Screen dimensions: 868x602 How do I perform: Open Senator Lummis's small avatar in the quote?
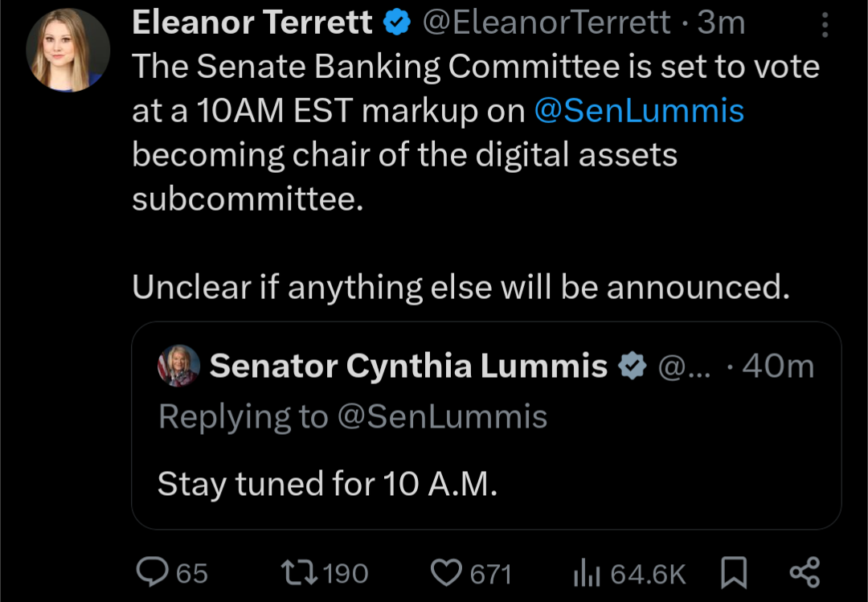(178, 367)
